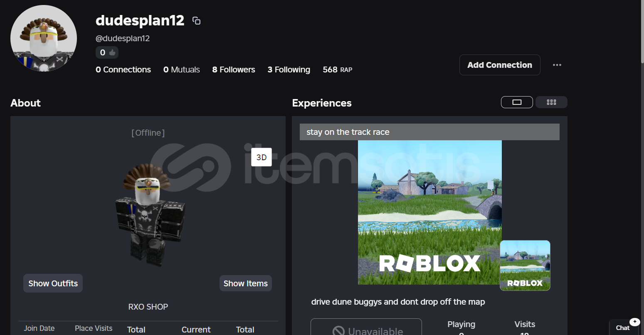Viewport: 644px width, 335px height.
Task: Open the three-dot profile options menu
Action: click(x=557, y=65)
